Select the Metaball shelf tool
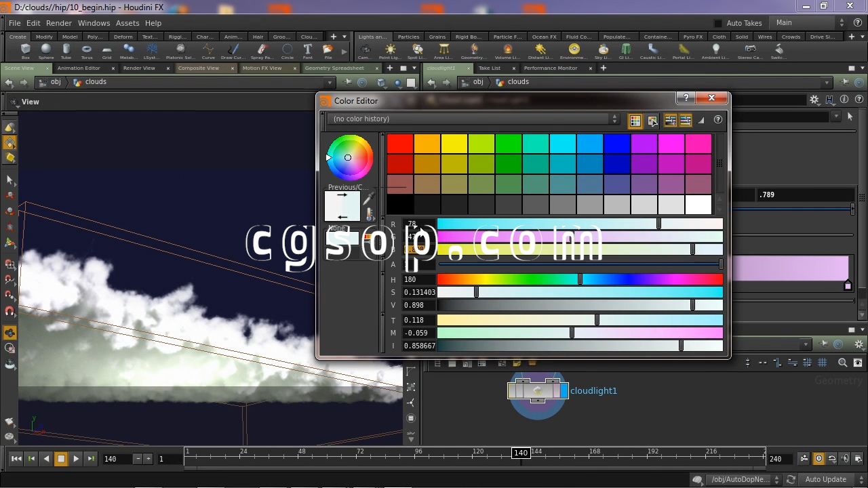The width and height of the screenshot is (868, 488). (129, 52)
